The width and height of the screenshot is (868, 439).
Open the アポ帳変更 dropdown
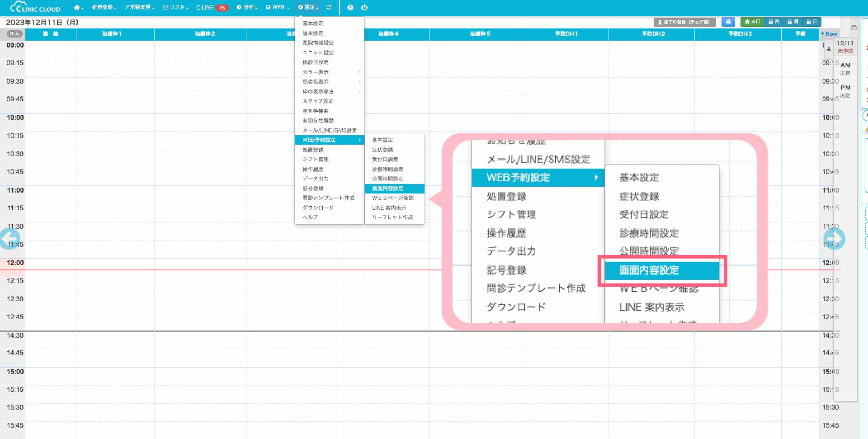tap(139, 8)
